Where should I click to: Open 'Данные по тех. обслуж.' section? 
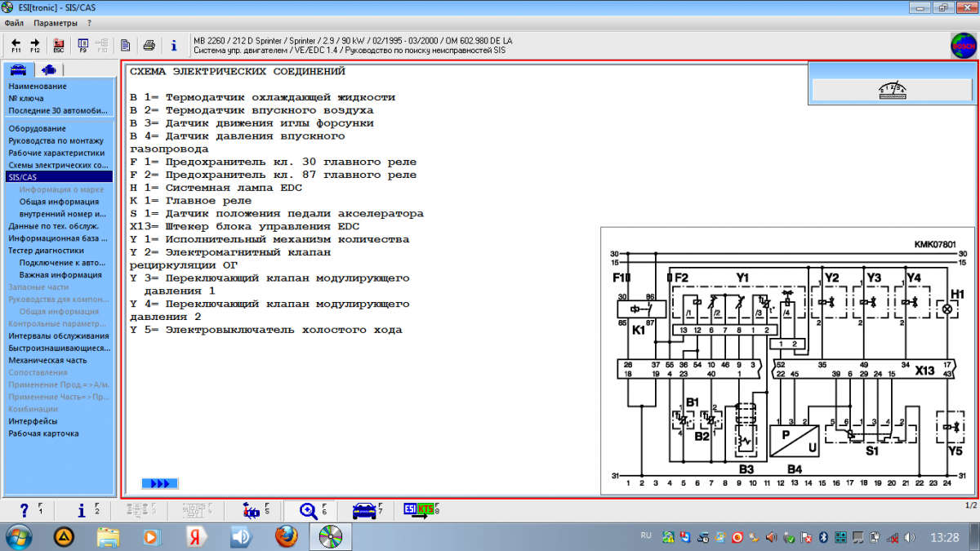click(x=53, y=225)
